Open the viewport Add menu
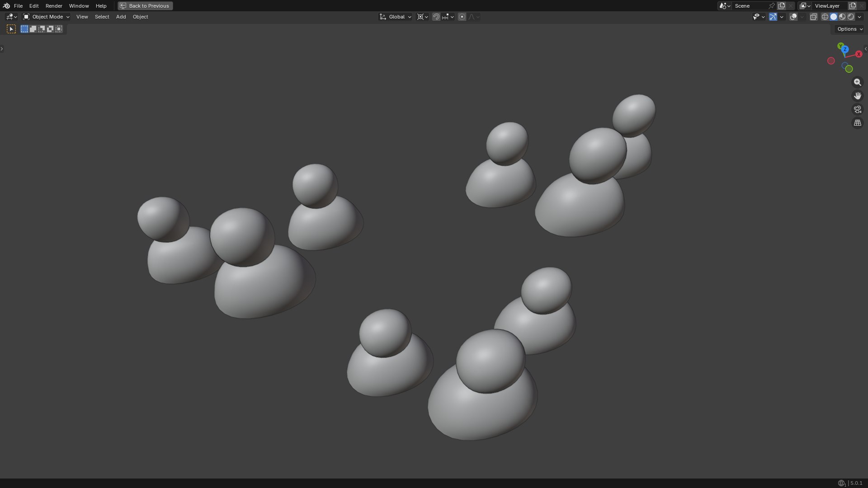This screenshot has height=488, width=868. (121, 17)
